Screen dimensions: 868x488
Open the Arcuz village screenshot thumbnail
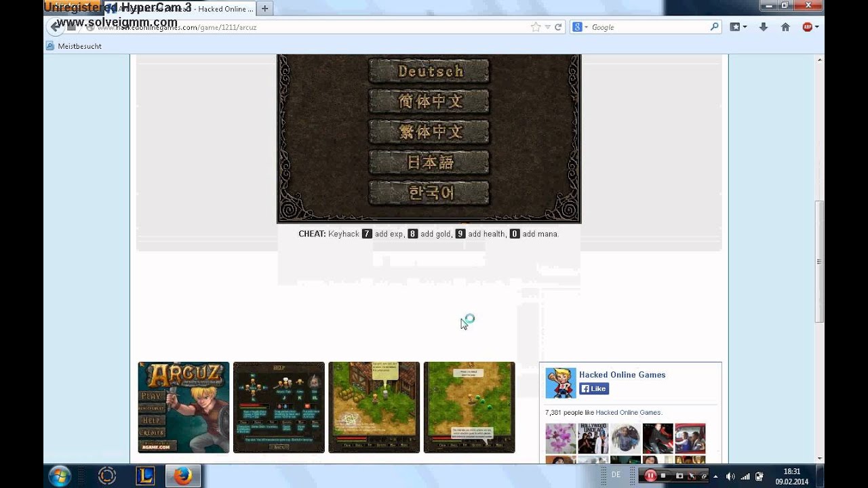pyautogui.click(x=374, y=407)
